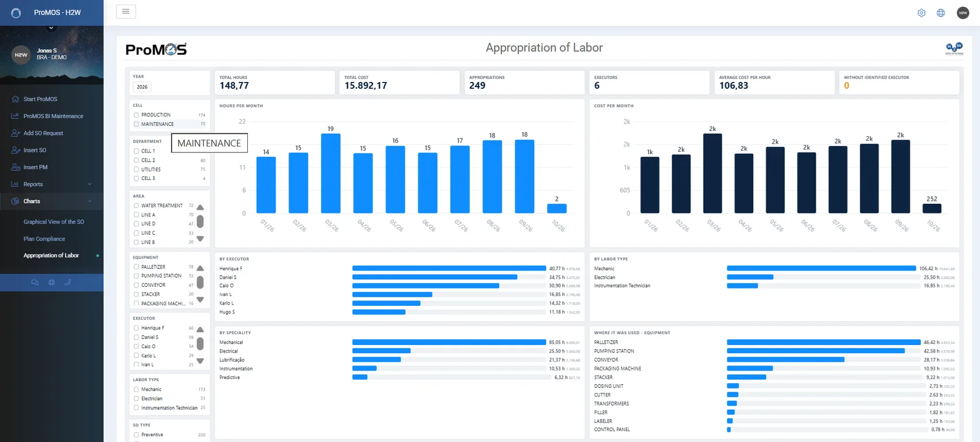Image resolution: width=980 pixels, height=442 pixels.
Task: Click the chat bubbles icon in the sidebar footer
Action: [x=35, y=282]
